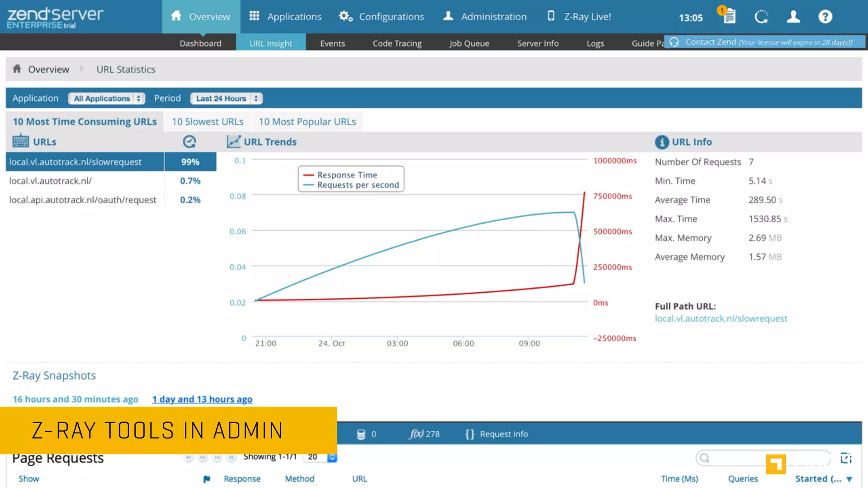Screen dimensions: 868x488
Task: Click the Overview home icon in breadcrumb
Action: point(17,69)
